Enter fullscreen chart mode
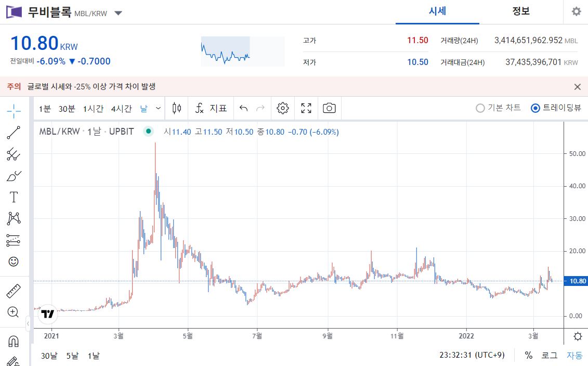This screenshot has width=588, height=366. pyautogui.click(x=306, y=108)
